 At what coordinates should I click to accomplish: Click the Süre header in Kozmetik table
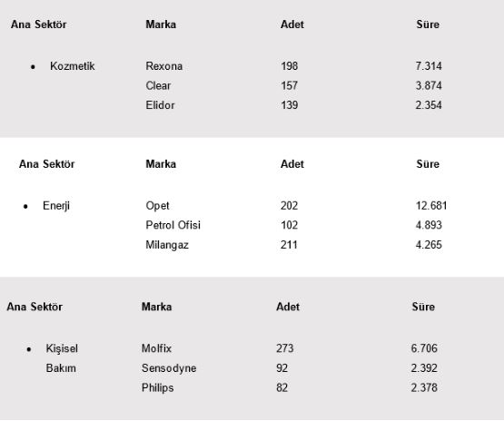[x=428, y=24]
